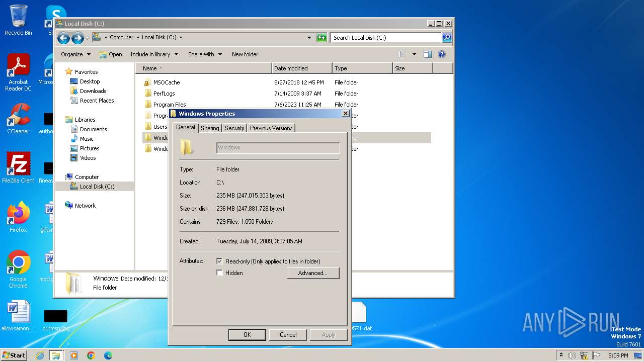Click the volume speaker tray icon

coord(572,355)
